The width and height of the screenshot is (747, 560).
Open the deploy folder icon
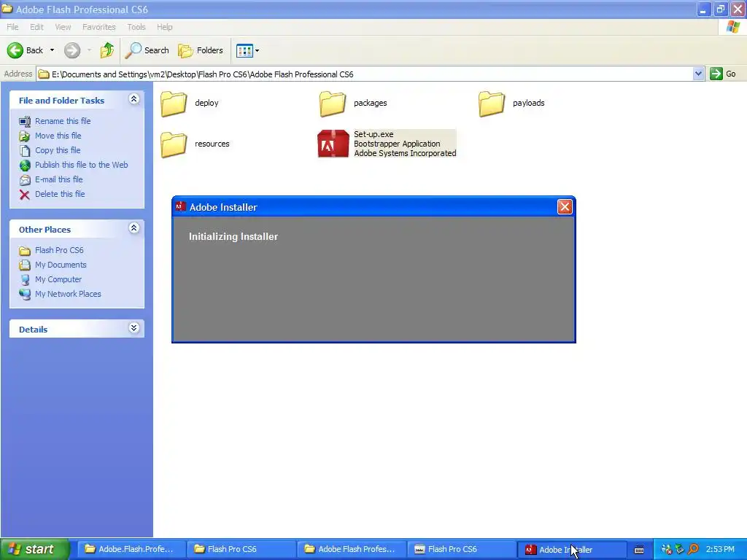(174, 104)
